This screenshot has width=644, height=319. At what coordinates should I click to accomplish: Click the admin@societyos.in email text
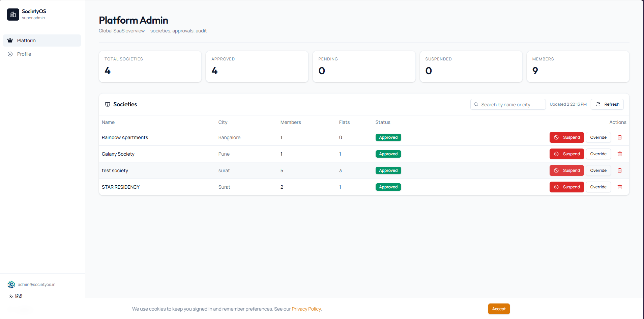coord(37,285)
